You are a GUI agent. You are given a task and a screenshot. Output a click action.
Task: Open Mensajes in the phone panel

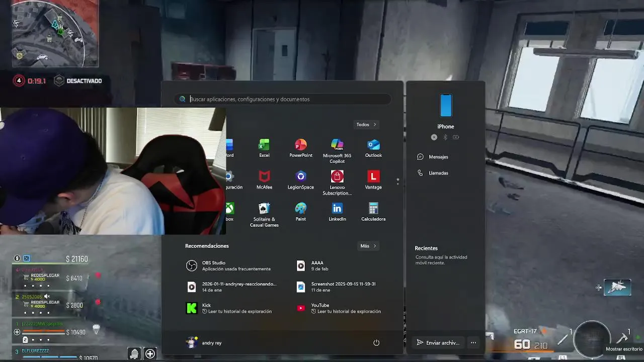(x=433, y=157)
